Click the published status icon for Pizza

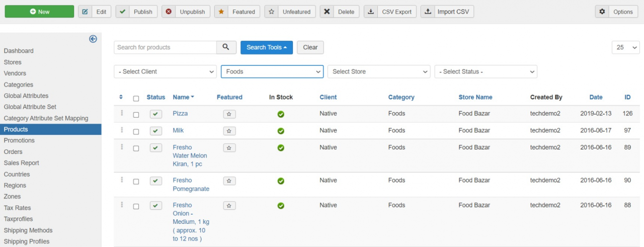pos(156,114)
